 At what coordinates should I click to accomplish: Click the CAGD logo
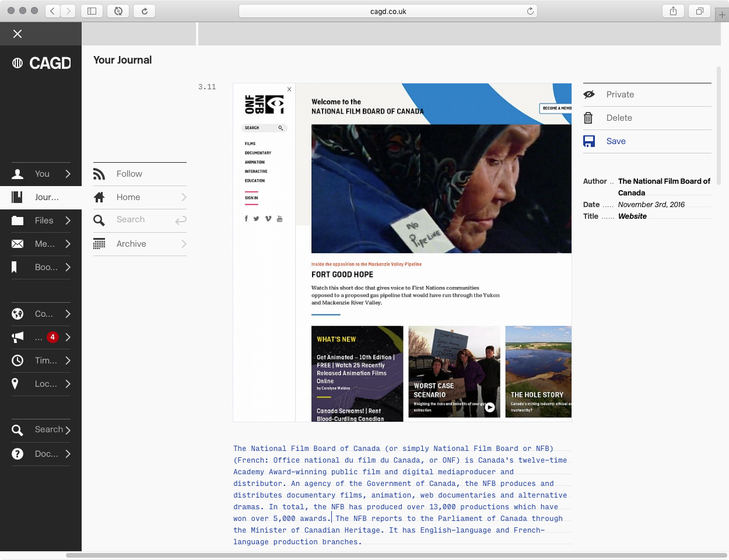pyautogui.click(x=41, y=63)
